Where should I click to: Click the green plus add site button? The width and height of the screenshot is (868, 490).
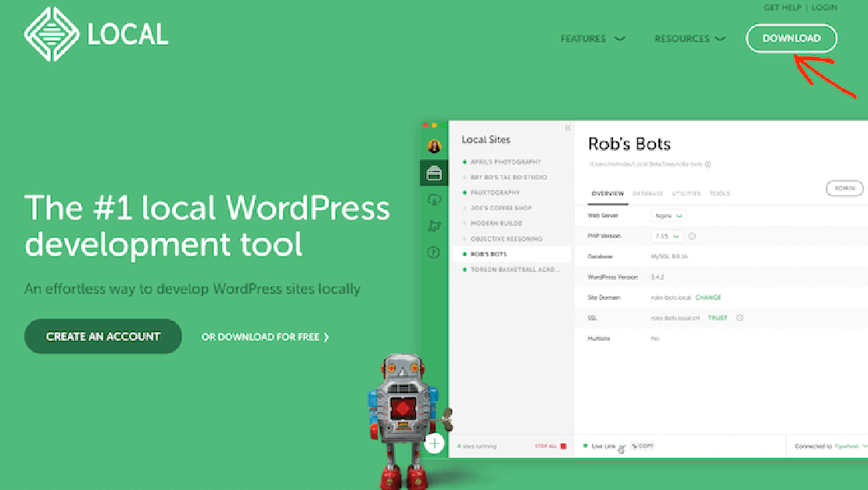click(434, 444)
